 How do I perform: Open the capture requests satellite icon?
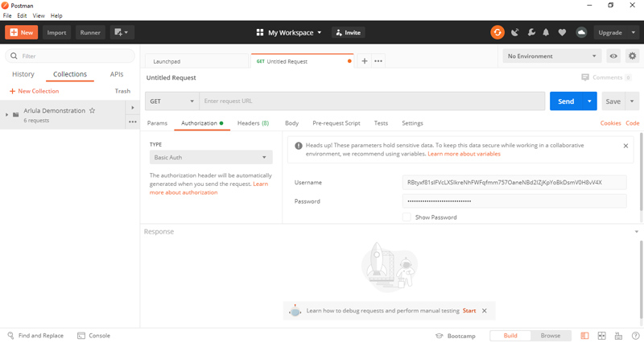514,32
